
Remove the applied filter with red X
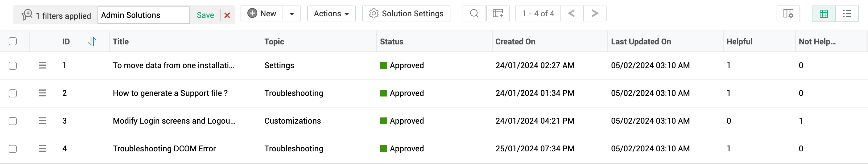227,15
